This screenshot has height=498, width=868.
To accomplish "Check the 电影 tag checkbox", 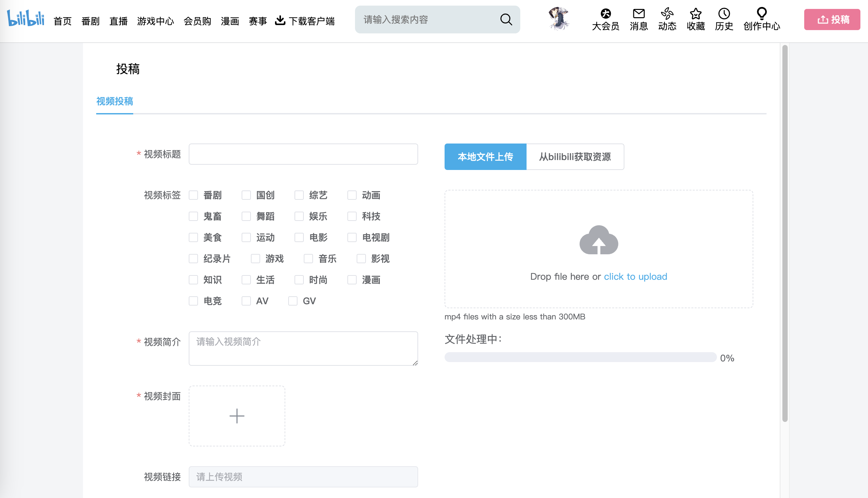I will [299, 237].
